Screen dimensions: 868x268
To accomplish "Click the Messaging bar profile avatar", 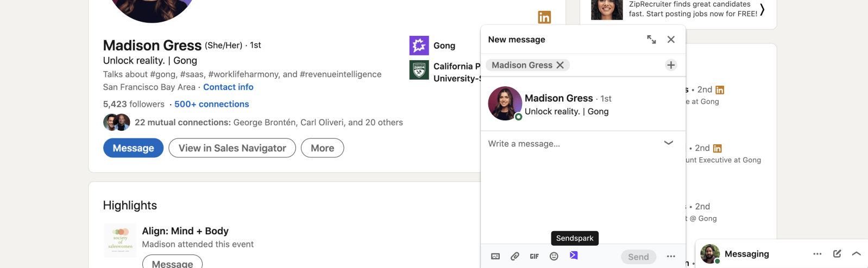I will coord(710,254).
